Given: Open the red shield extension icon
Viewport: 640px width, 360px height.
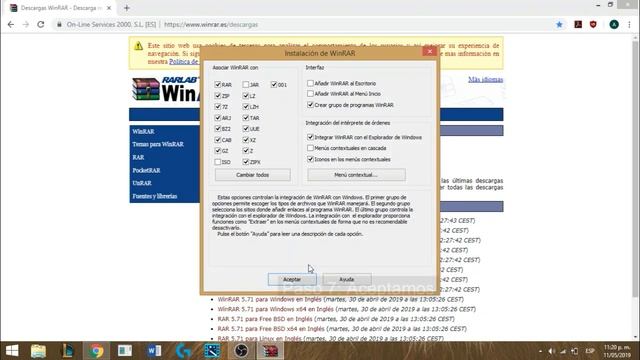Looking at the screenshot, I should pyautogui.click(x=593, y=24).
